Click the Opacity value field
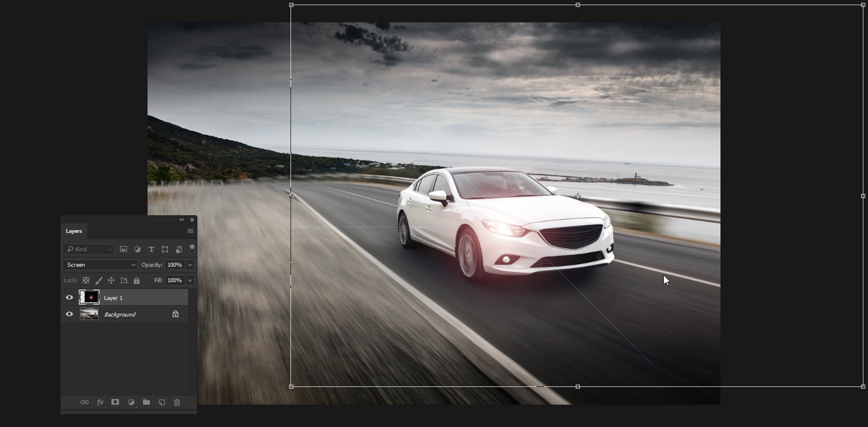Viewport: 868px width, 427px height. pos(175,265)
